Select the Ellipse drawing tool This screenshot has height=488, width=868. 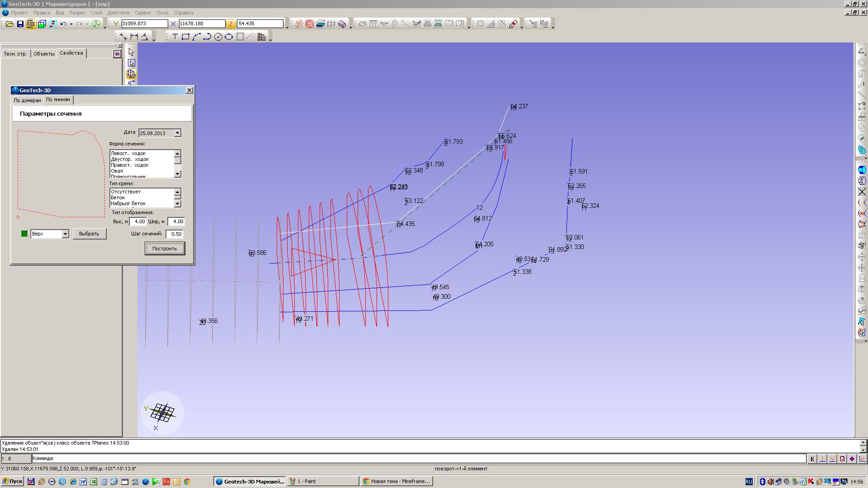[x=229, y=37]
